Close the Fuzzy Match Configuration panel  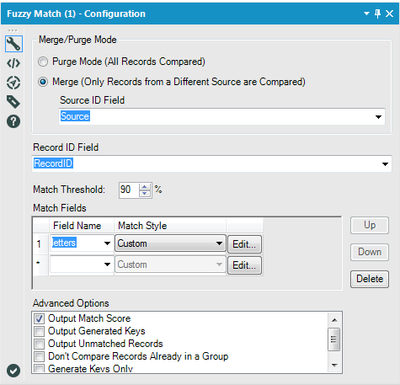tap(389, 14)
